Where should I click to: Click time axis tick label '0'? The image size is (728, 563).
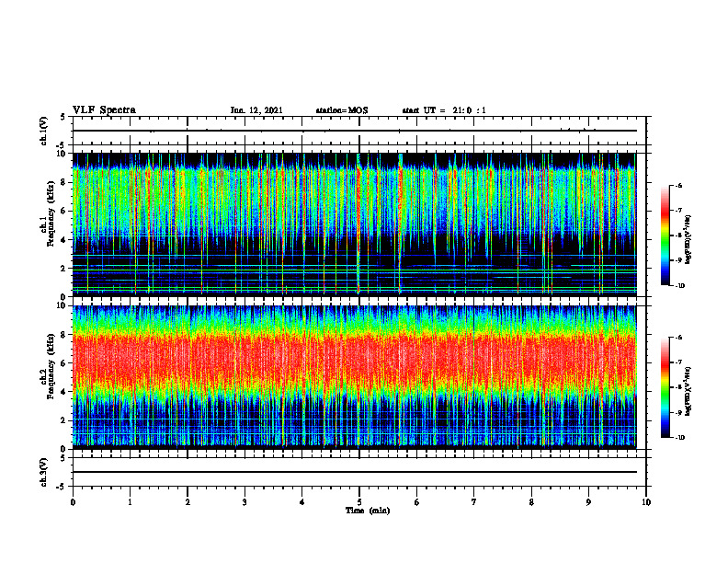click(73, 502)
